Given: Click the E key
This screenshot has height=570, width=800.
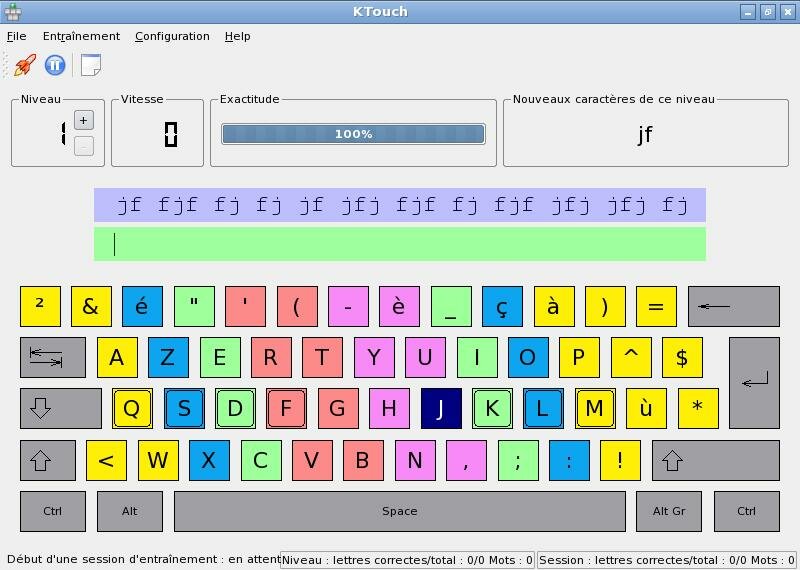Looking at the screenshot, I should pyautogui.click(x=220, y=357).
